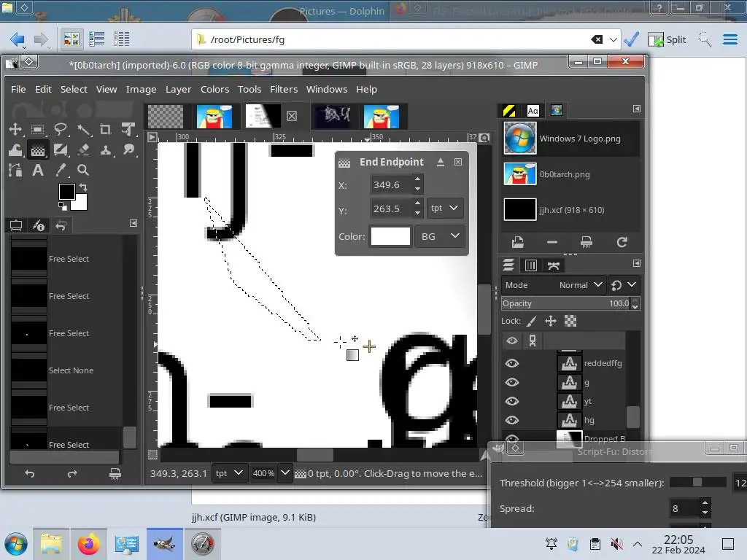The image size is (747, 560).
Task: Clear undo history button
Action: [x=115, y=473]
